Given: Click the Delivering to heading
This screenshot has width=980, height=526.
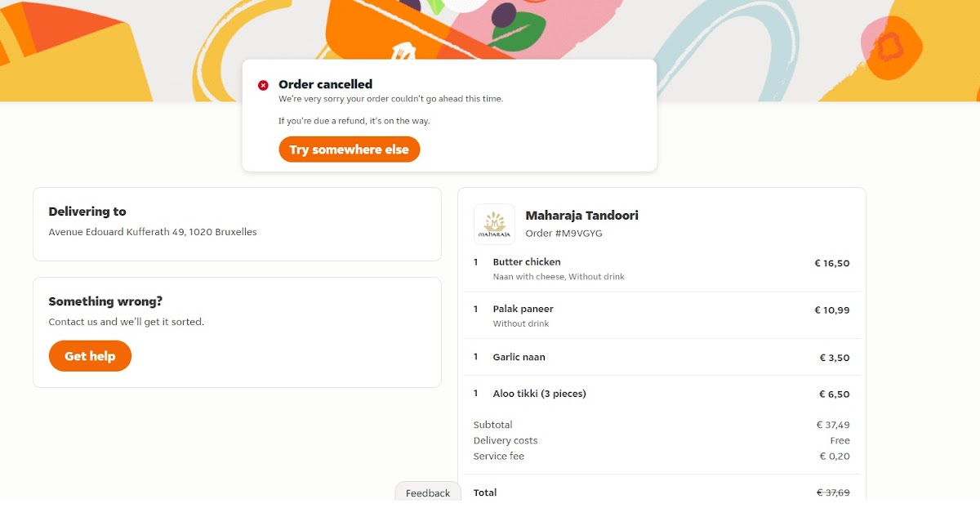Looking at the screenshot, I should [87, 212].
